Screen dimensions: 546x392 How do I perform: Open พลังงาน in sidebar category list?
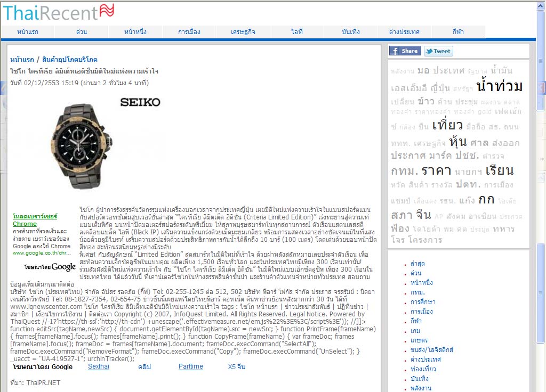pos(421,388)
